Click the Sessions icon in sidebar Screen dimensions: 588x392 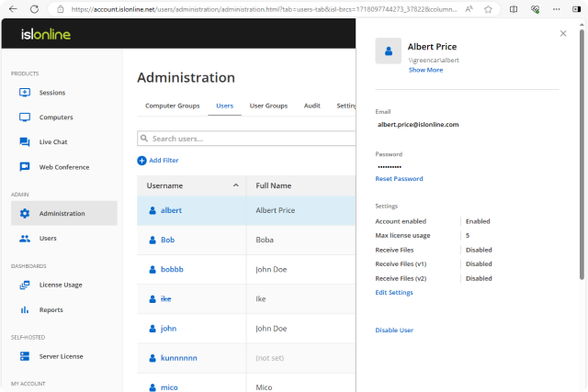tap(25, 93)
